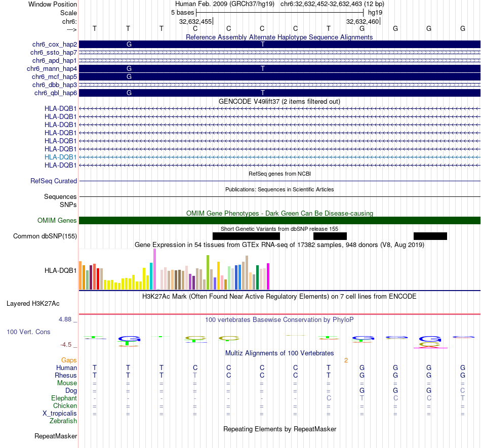Screen dimensions: 481x448
Task: Click the chr6_mann_hap4 label
Action: [52, 69]
